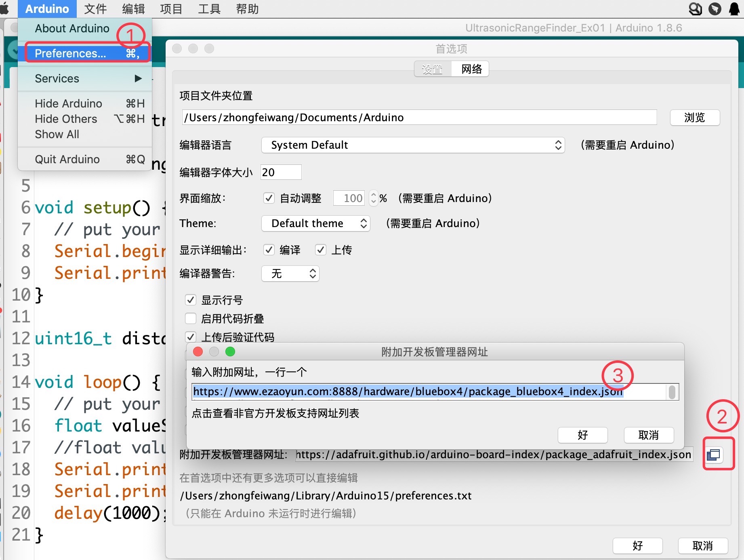Switch to the 网络 tab
This screenshot has height=560, width=744.
(471, 69)
